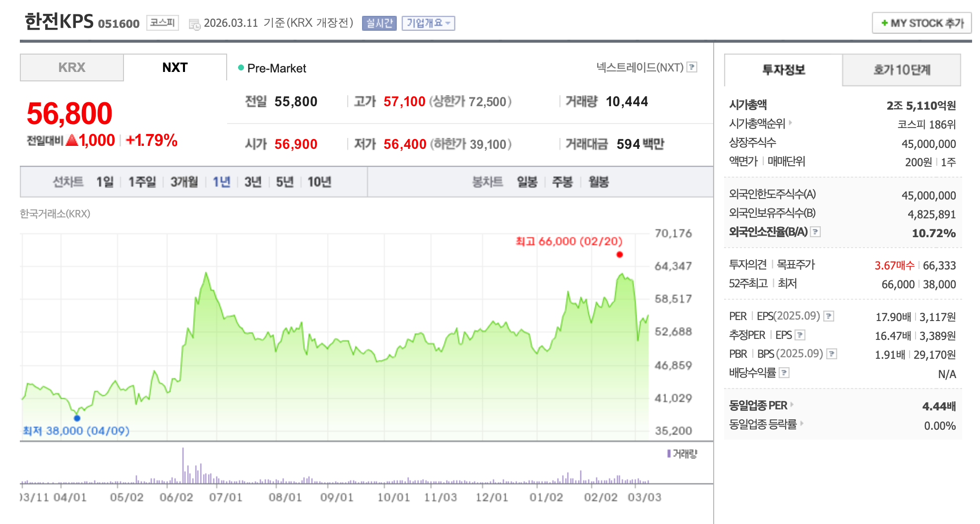Select the 5년 line chart period

[285, 182]
